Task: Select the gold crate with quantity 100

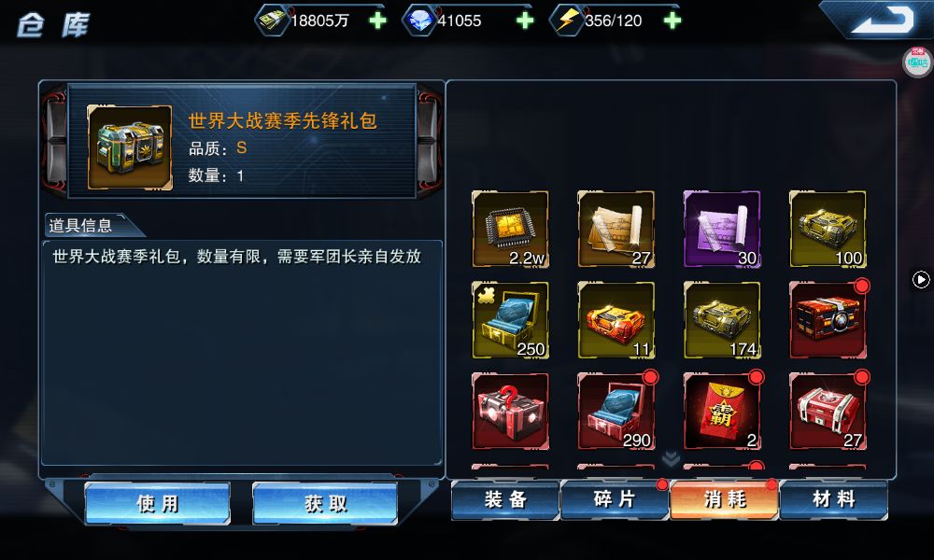Action: pyautogui.click(x=828, y=229)
